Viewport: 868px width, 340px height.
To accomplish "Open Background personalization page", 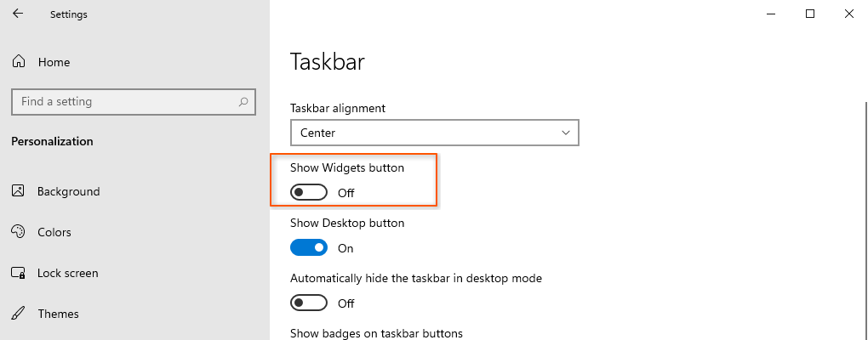I will [x=68, y=191].
